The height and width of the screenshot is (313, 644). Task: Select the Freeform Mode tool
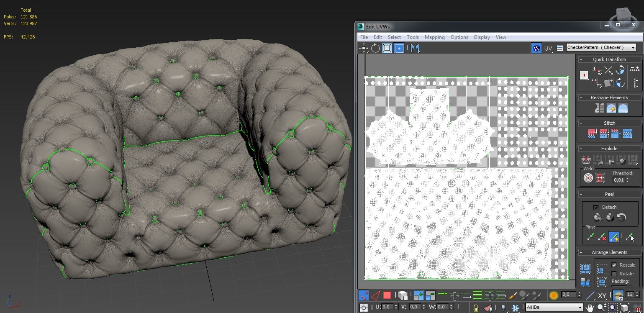pyautogui.click(x=399, y=48)
